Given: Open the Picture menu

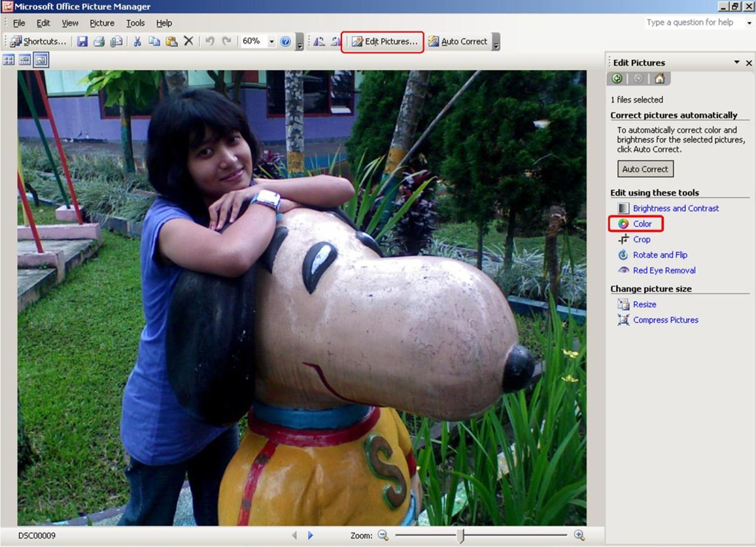Looking at the screenshot, I should click(102, 23).
